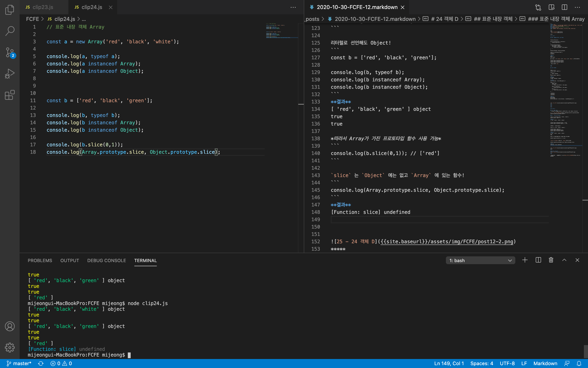Click the ellipsis breadcrumb after clip24.js

[84, 19]
